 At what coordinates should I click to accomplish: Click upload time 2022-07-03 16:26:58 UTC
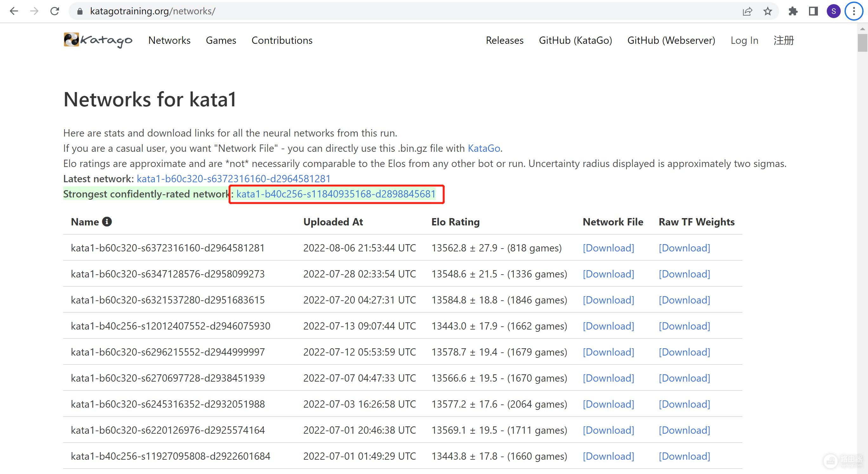359,404
